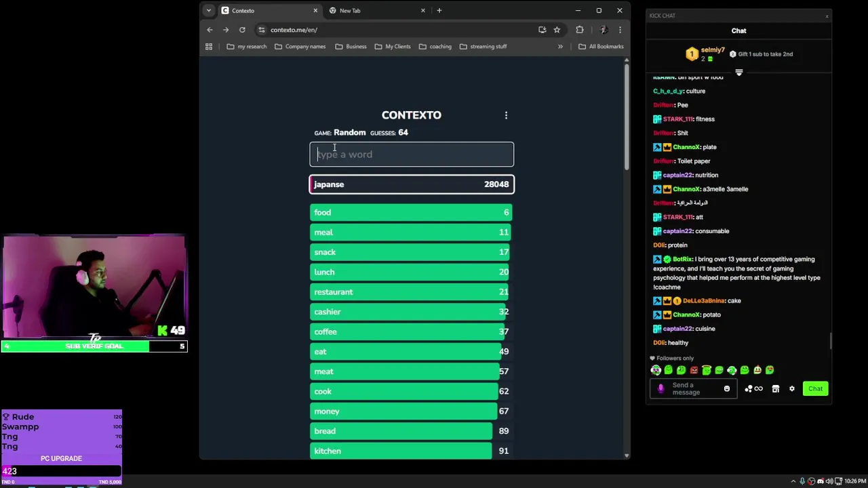Click the 'restaurant' guess row
Viewport: 868px width, 488px height.
[x=411, y=291]
